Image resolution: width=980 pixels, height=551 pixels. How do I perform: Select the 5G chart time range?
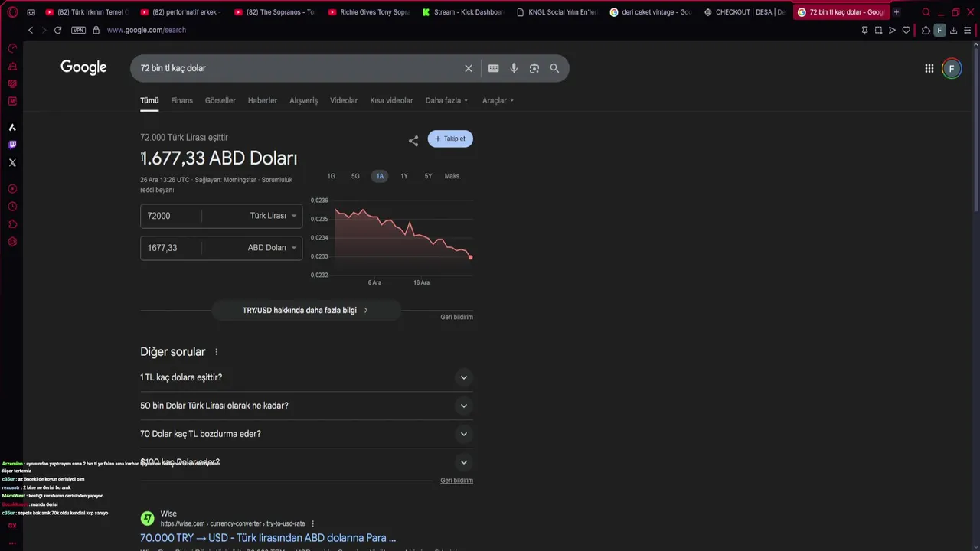355,176
